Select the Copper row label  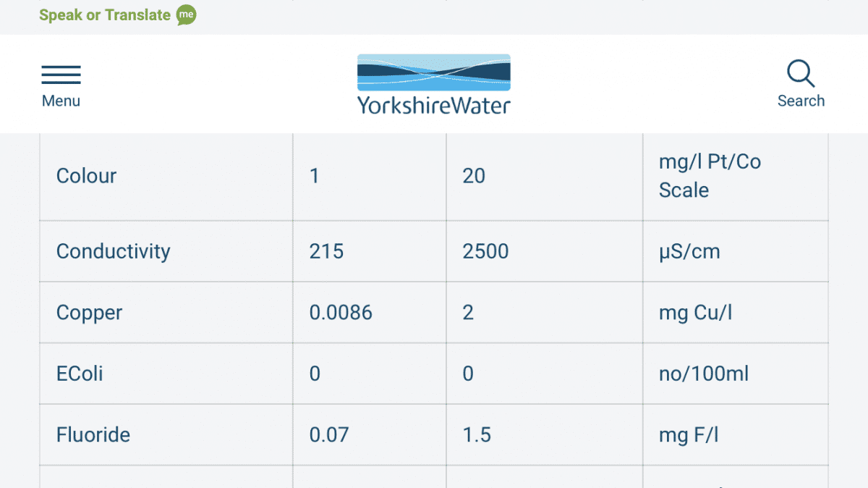pos(89,313)
